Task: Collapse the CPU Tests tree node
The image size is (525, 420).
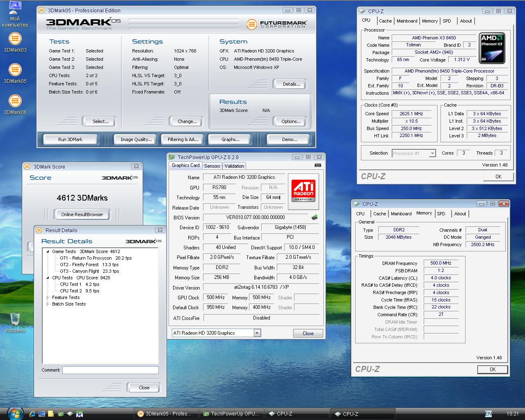Action: click(48, 278)
